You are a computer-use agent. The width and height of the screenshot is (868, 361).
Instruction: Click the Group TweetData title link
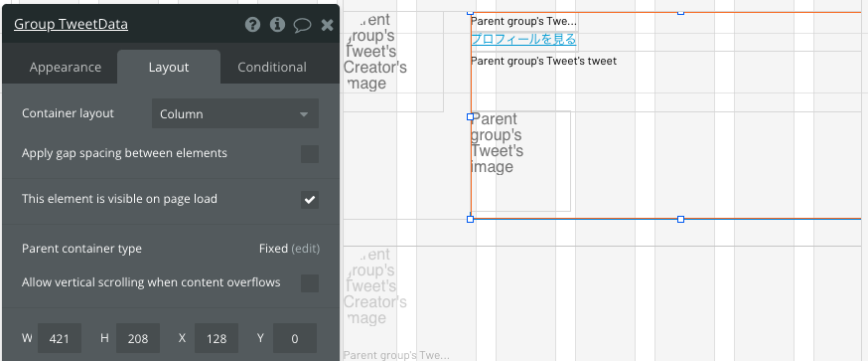coord(71,25)
